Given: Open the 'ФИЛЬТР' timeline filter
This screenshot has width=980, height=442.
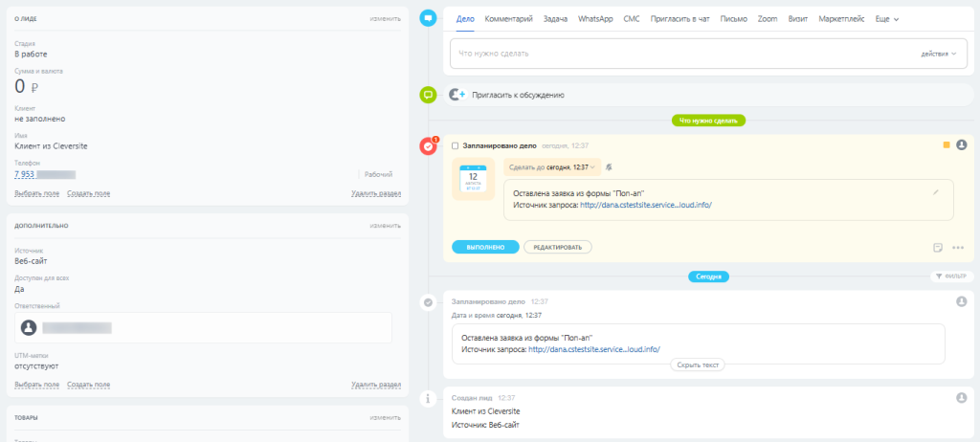Looking at the screenshot, I should pyautogui.click(x=950, y=276).
